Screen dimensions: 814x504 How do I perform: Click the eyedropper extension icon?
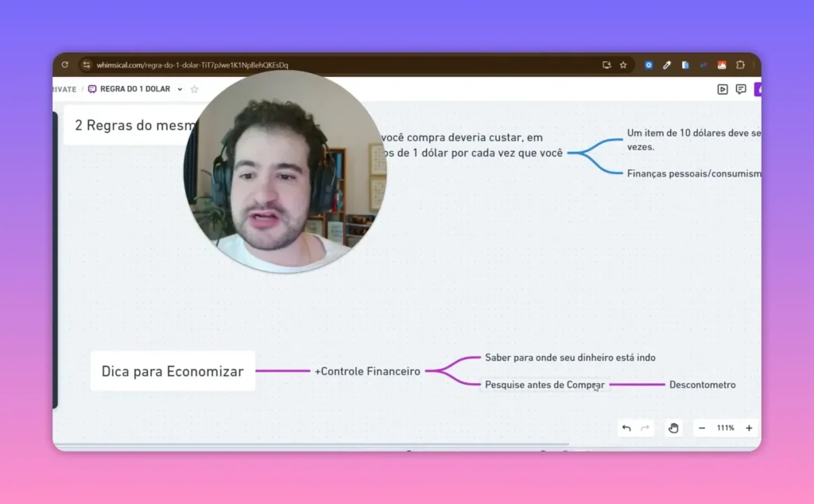(x=667, y=64)
